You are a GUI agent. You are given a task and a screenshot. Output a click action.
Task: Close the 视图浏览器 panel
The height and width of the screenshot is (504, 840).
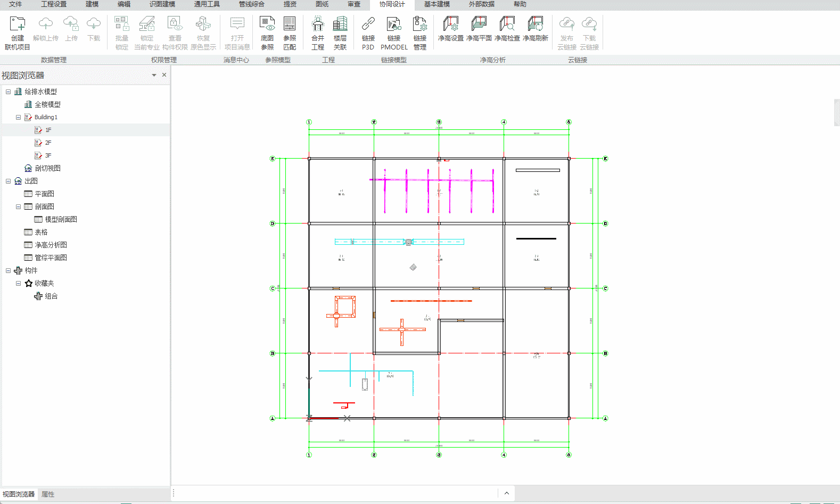(164, 75)
